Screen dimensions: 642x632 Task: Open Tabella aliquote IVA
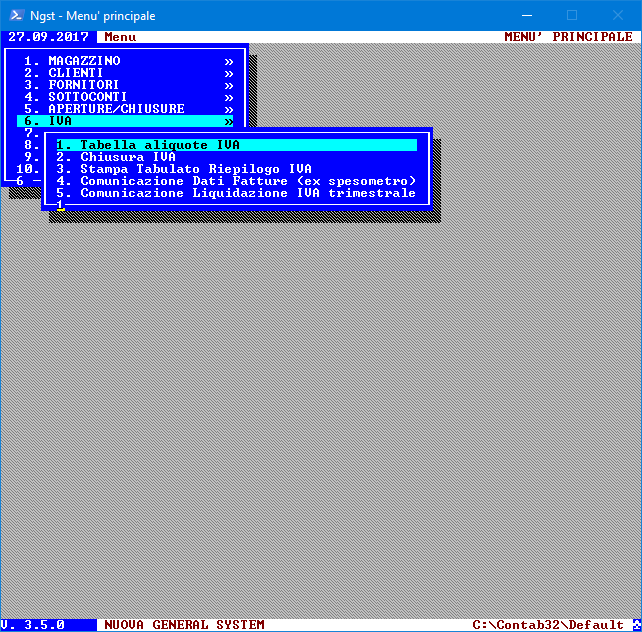(x=160, y=145)
